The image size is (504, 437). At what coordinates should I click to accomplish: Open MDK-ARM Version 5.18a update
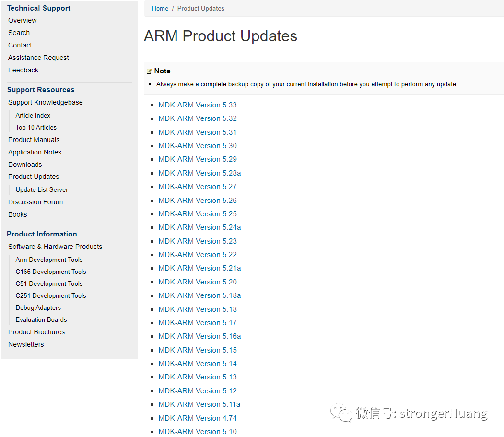(x=199, y=295)
